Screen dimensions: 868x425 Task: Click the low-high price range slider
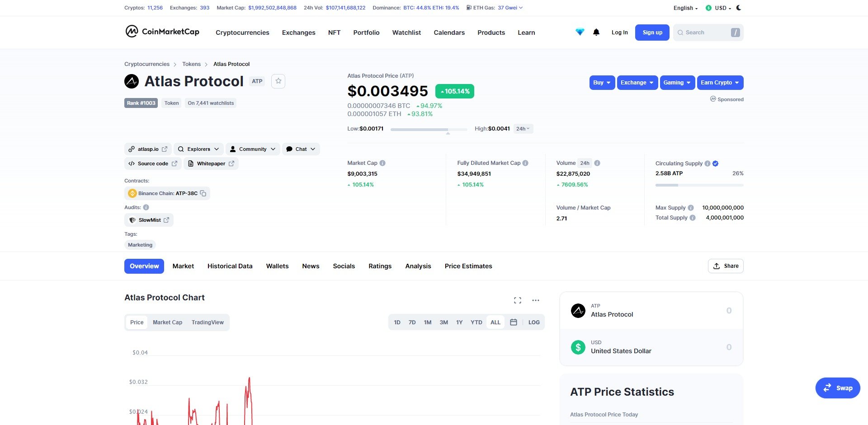point(428,129)
